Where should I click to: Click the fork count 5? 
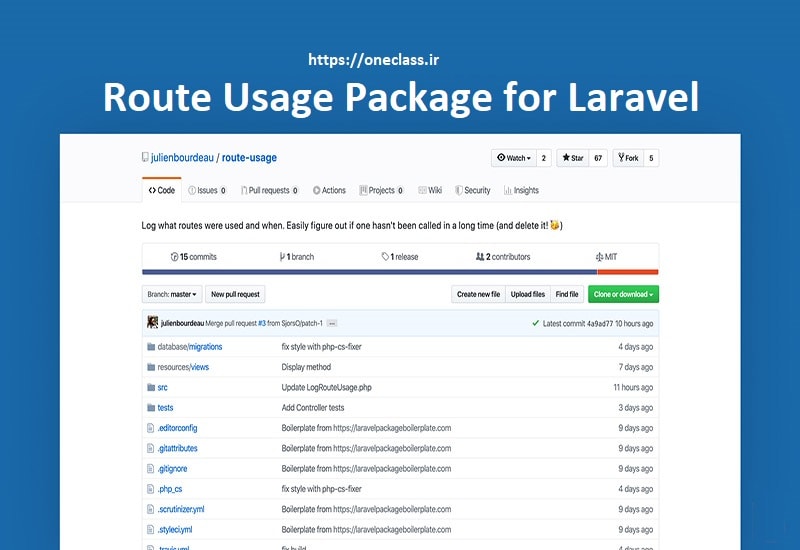651,158
